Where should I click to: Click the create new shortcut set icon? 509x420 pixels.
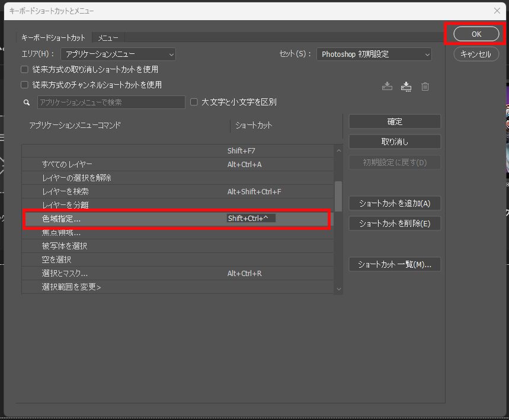click(406, 86)
